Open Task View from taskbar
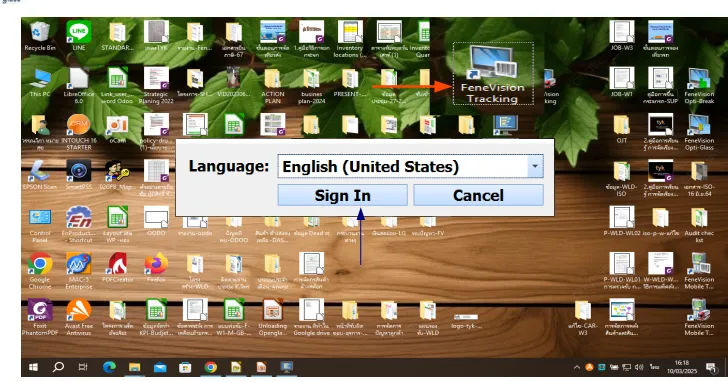728x382 pixels. click(x=83, y=368)
